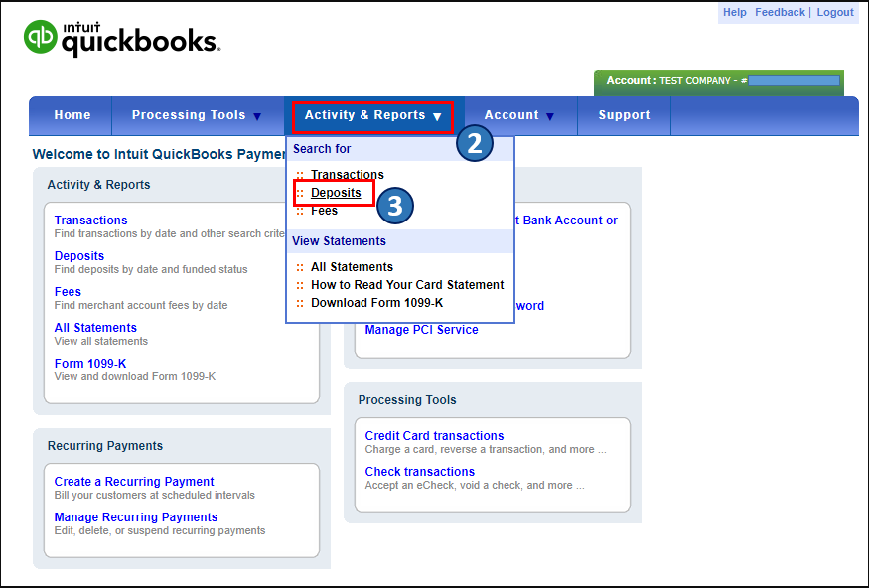
Task: Select Fees in the dropdown menu
Action: (x=324, y=211)
